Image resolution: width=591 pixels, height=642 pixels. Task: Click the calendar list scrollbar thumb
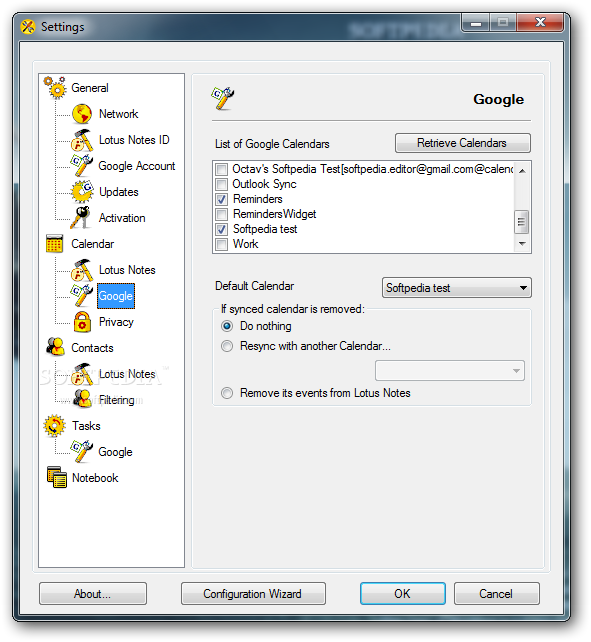tap(521, 222)
